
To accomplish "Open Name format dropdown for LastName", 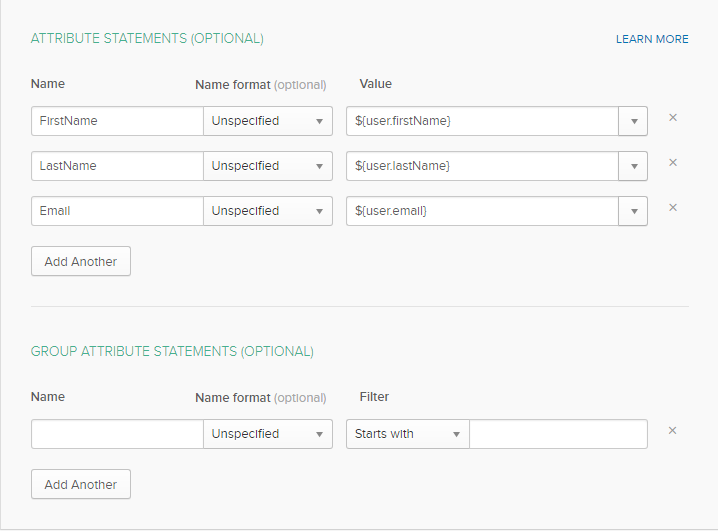I will [x=268, y=166].
